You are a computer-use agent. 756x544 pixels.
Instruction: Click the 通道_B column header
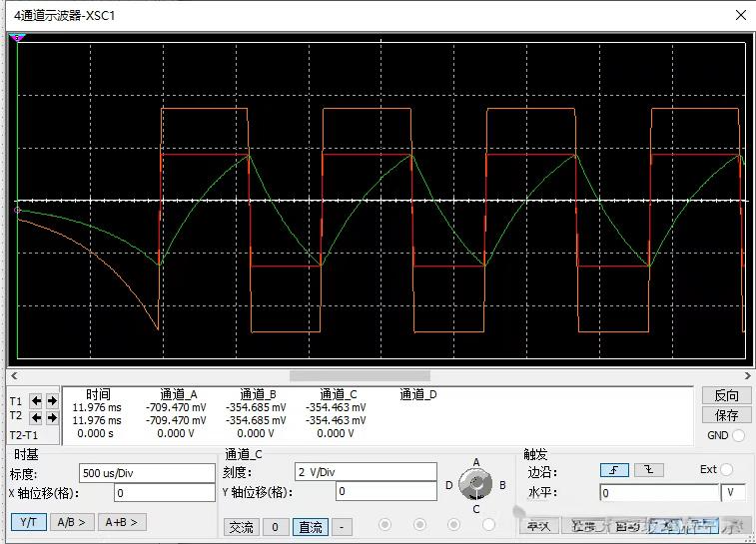point(258,394)
